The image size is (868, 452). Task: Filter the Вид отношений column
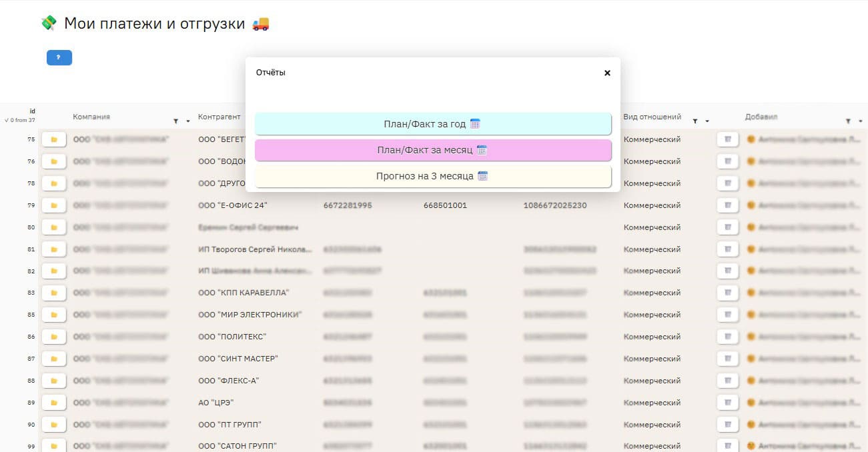tap(695, 121)
